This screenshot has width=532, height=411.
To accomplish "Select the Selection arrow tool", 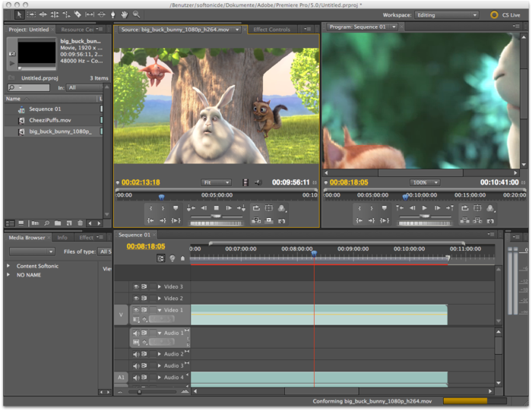I will [x=20, y=14].
